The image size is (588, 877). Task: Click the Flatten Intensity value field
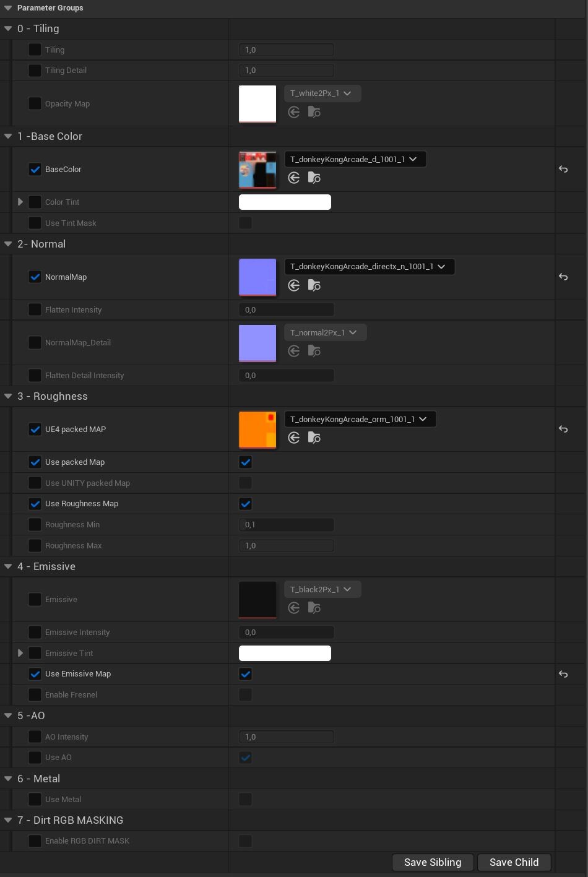click(x=287, y=309)
